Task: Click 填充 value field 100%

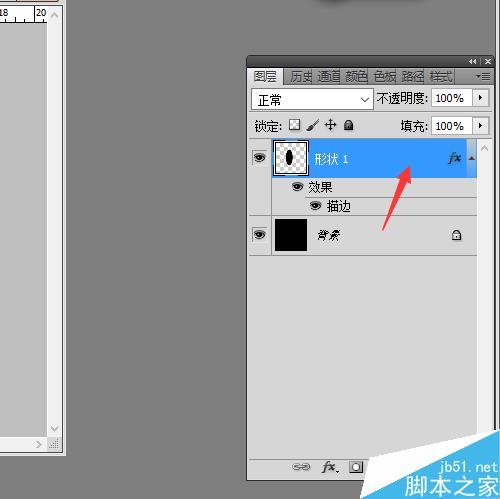Action: point(452,126)
